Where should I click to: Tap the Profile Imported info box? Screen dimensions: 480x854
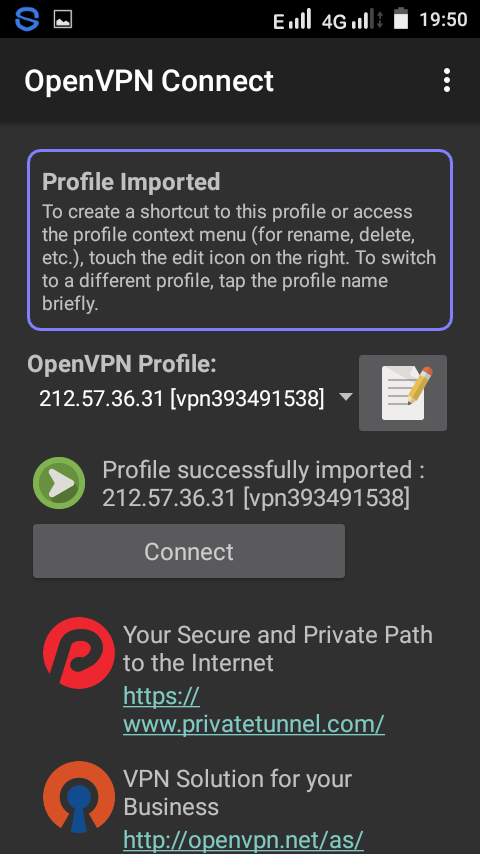[x=240, y=240]
